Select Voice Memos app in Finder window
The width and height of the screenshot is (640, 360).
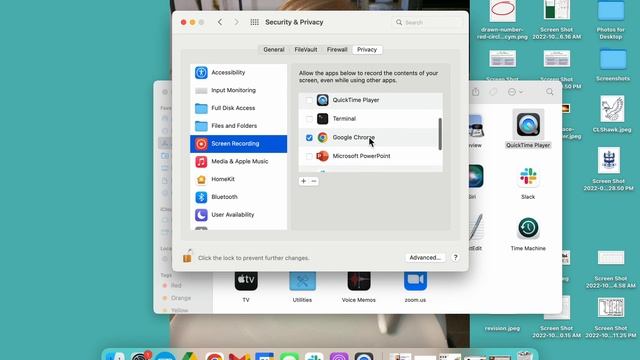point(359,286)
